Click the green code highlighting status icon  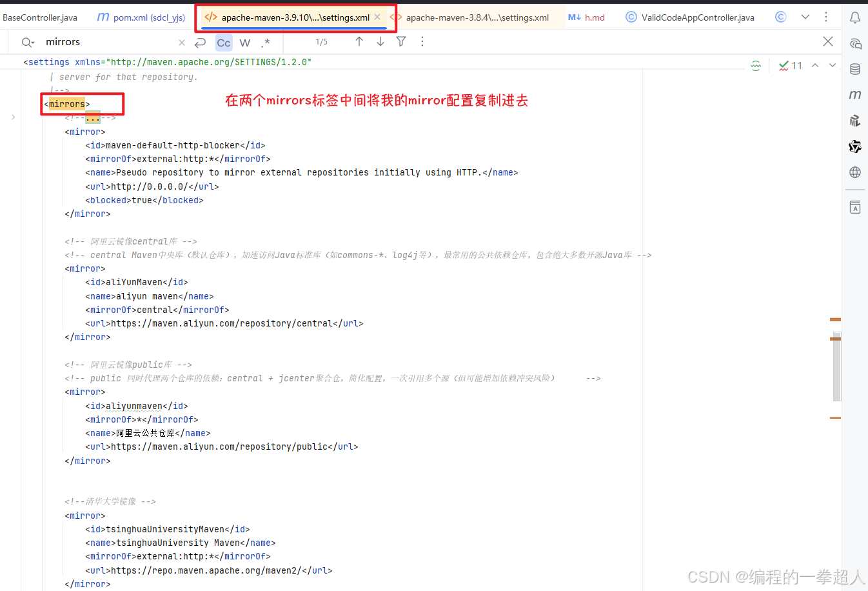coord(756,65)
